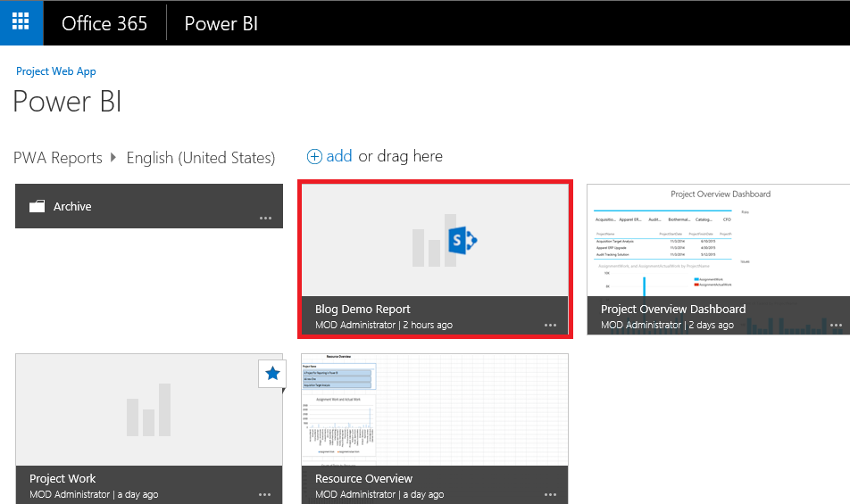The width and height of the screenshot is (850, 504).
Task: Click the Office 365 header link
Action: click(104, 23)
